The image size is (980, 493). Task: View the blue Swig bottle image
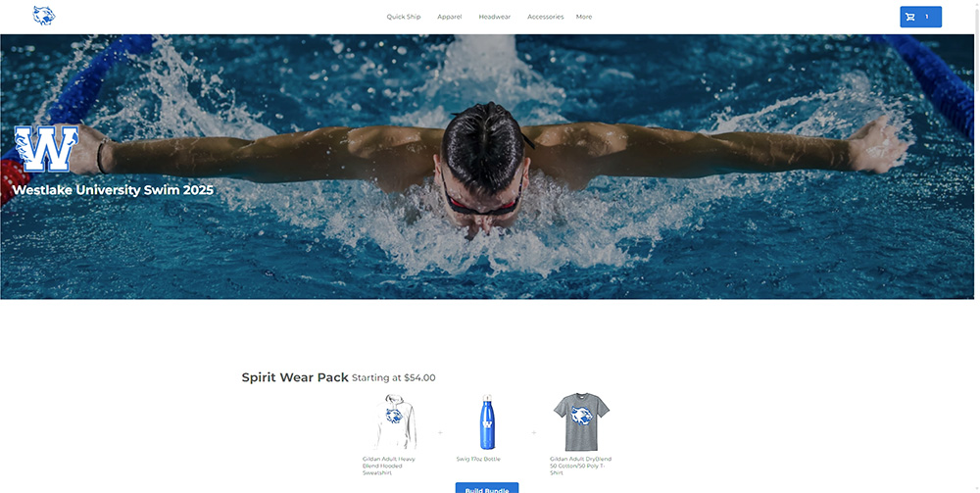coord(487,421)
